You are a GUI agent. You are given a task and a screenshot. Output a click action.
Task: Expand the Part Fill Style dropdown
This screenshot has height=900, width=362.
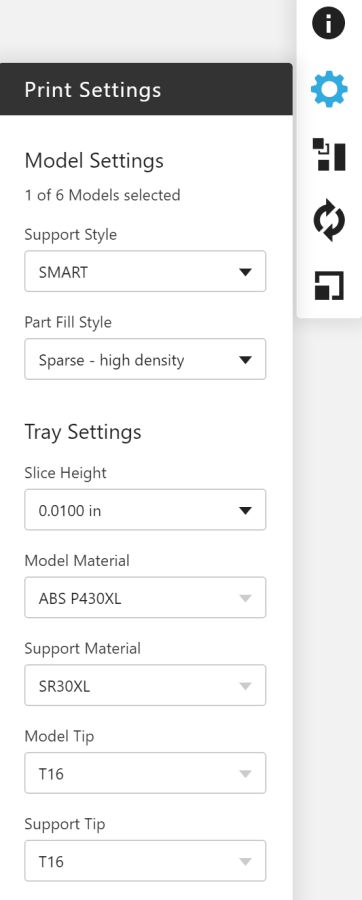point(145,359)
